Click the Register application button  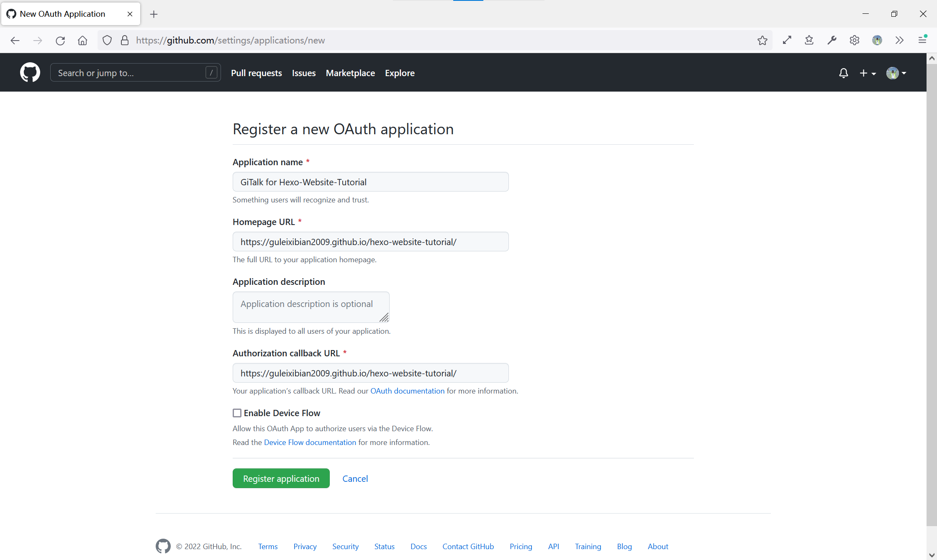point(281,478)
